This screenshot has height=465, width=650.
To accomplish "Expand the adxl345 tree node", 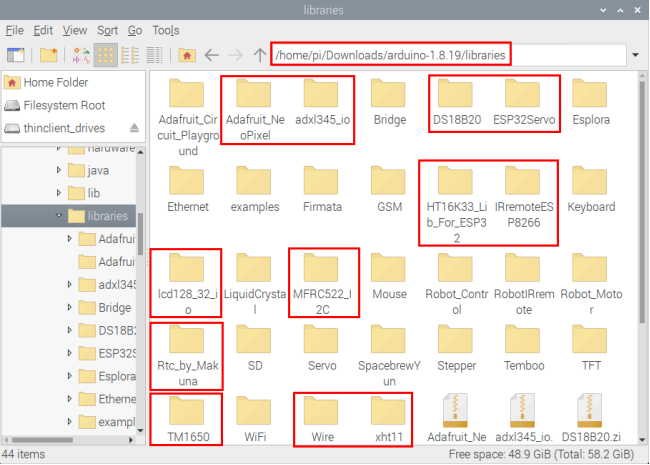I will (x=69, y=284).
